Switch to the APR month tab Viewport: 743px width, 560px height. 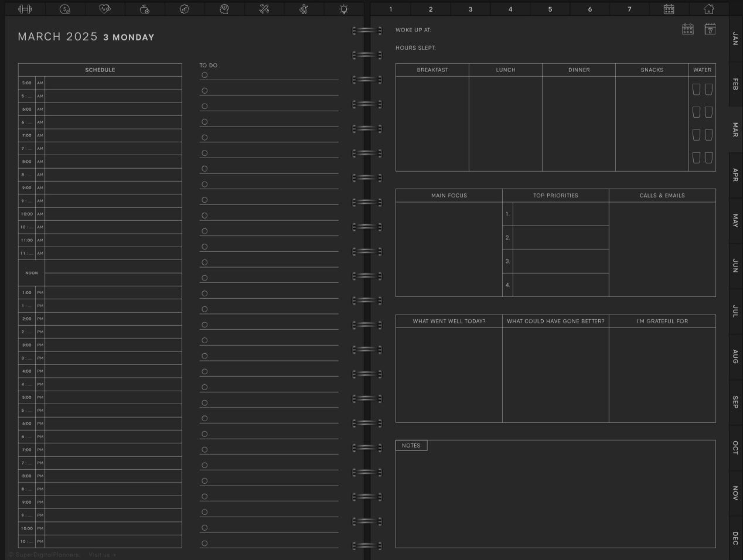[x=735, y=175]
